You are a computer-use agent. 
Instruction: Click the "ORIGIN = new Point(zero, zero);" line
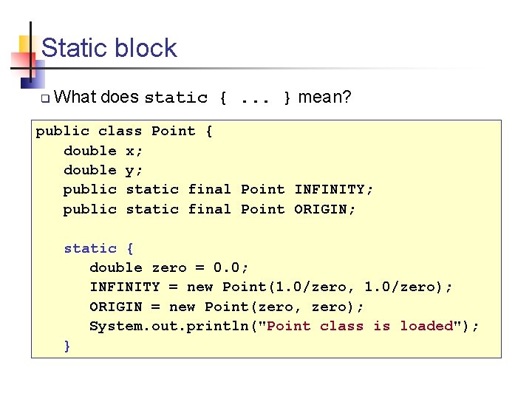click(x=226, y=306)
